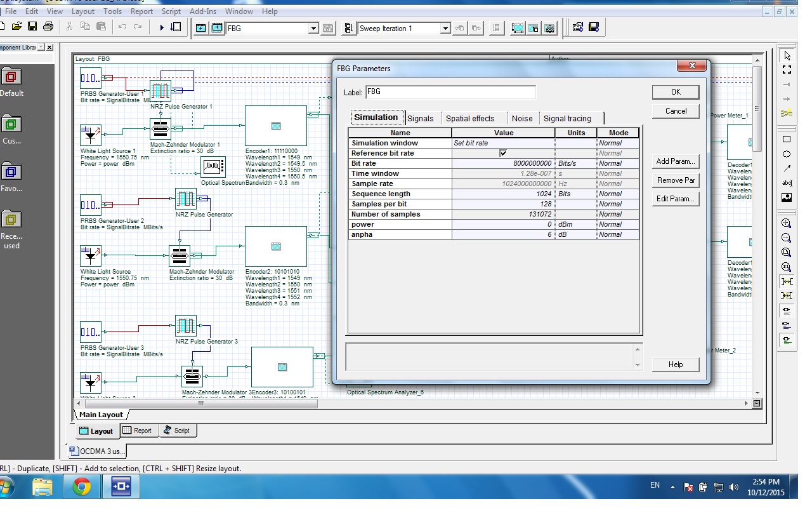Change Mode of Samples per bit row
Image resolution: width=812 pixels, height=508 pixels.
(618, 204)
